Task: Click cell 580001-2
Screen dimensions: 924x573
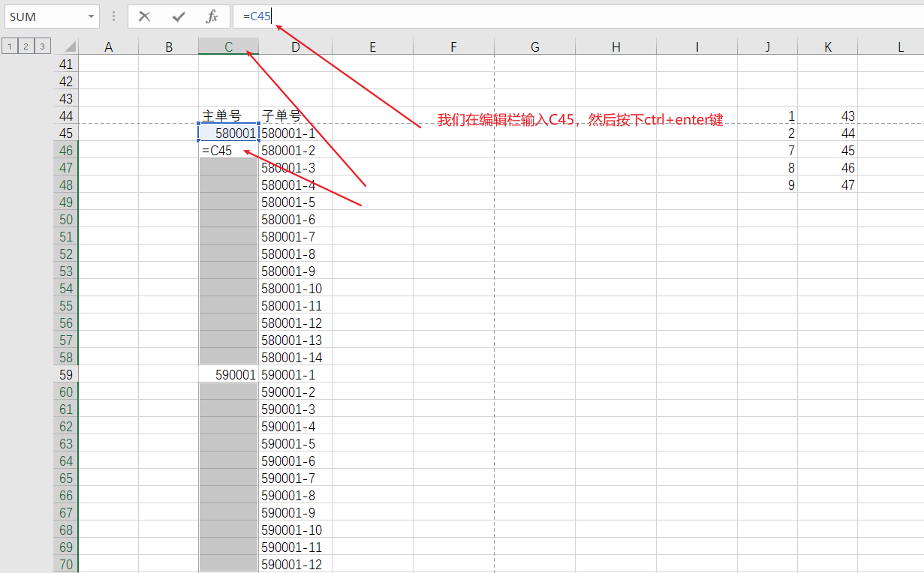Action: 296,151
